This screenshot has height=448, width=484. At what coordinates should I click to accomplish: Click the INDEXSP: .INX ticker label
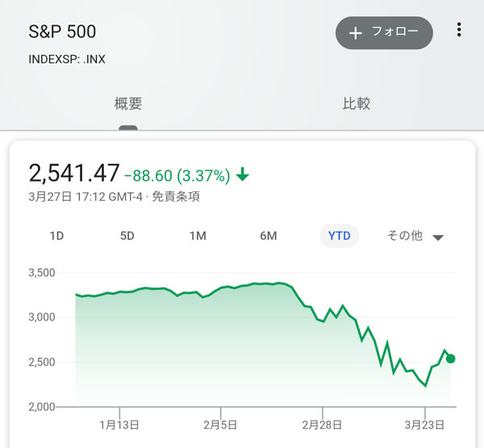[x=67, y=59]
